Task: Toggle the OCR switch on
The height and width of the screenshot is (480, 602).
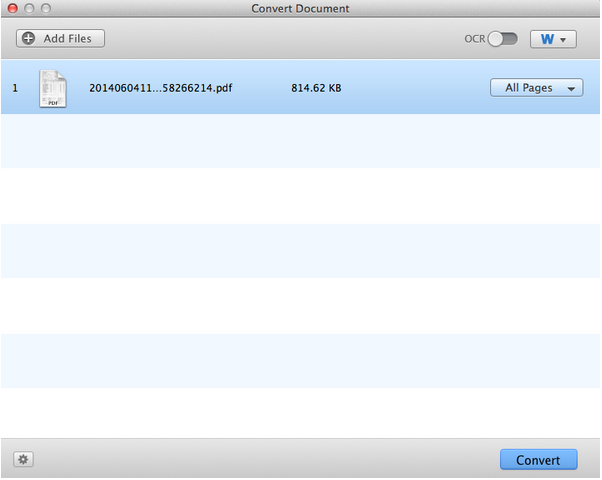Action: [502, 39]
